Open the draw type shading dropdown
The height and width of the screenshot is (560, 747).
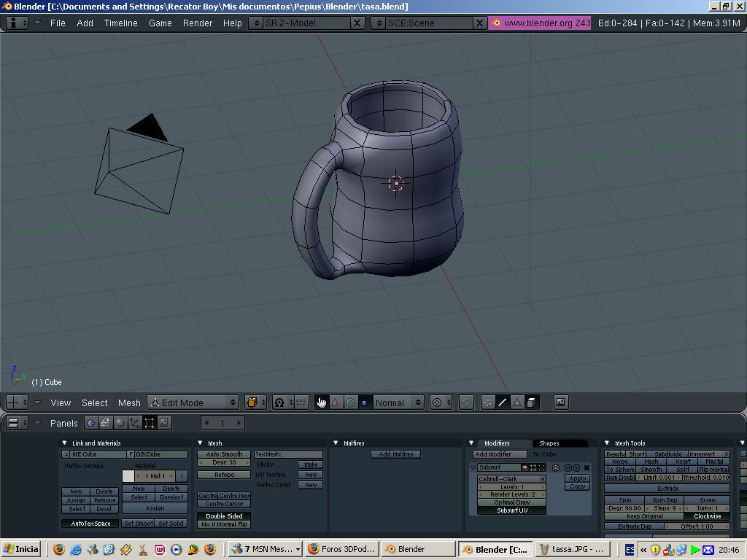click(255, 402)
